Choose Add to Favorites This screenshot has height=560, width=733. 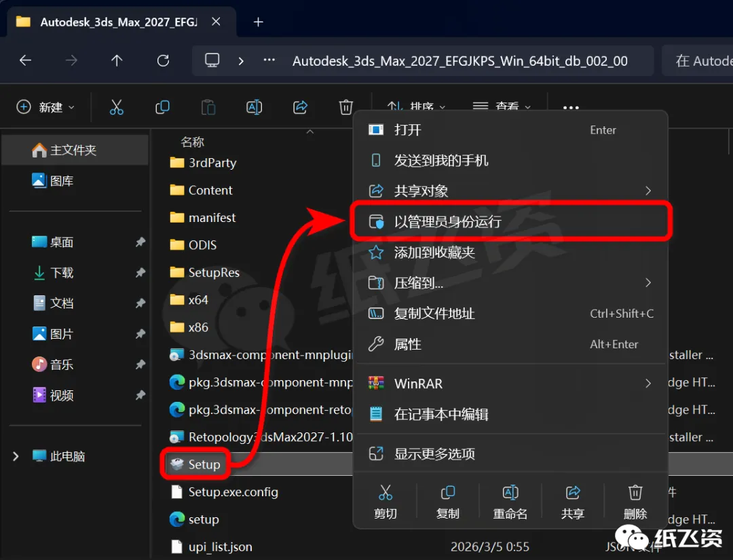pos(510,253)
